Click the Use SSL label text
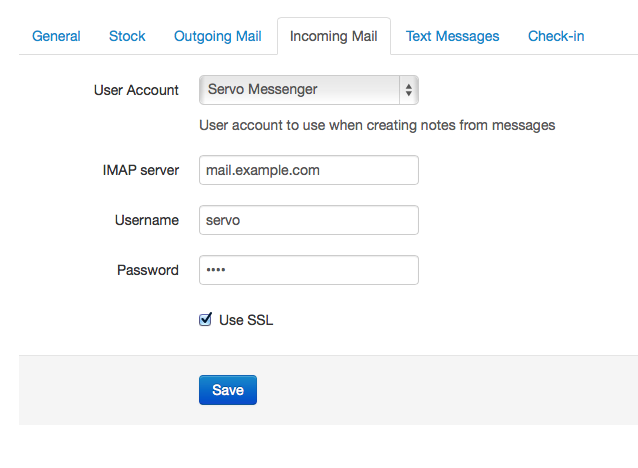638x468 pixels. (246, 320)
